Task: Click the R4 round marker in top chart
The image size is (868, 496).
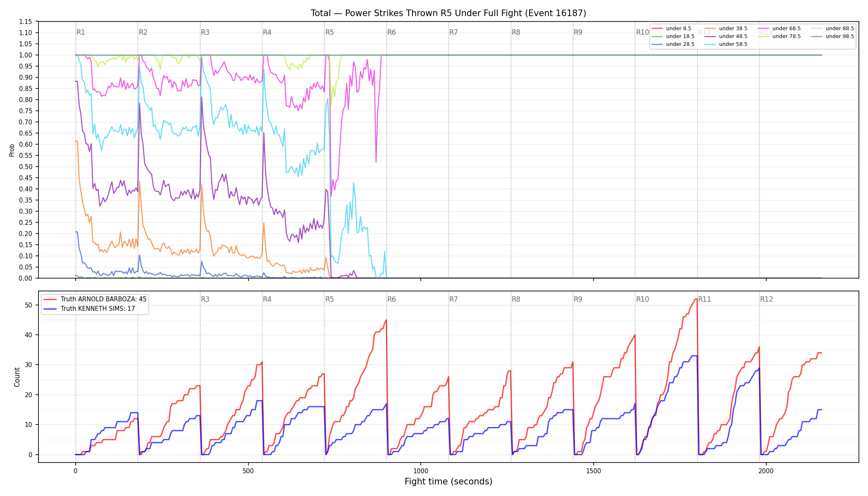Action: (267, 32)
